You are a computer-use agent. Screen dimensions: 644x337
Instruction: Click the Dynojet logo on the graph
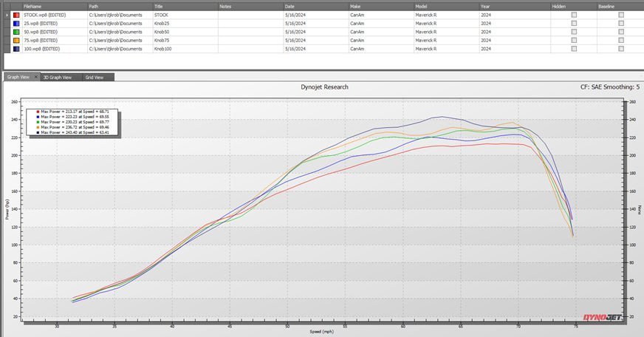pos(603,316)
